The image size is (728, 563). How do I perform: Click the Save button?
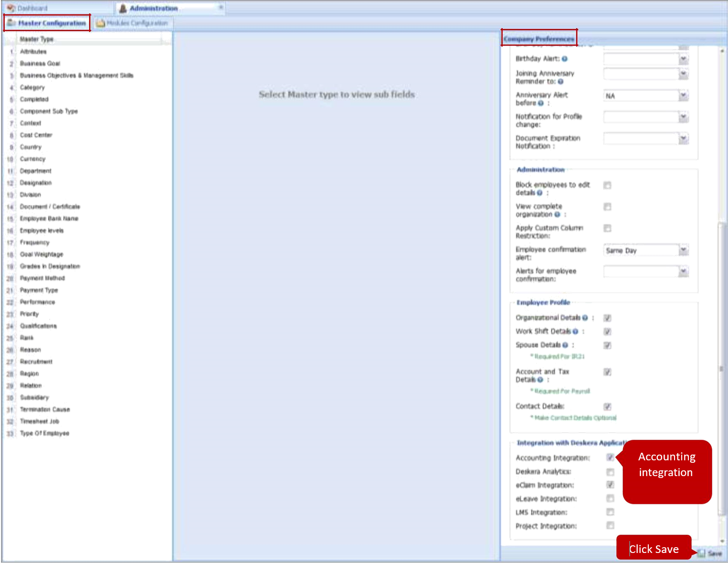(711, 553)
